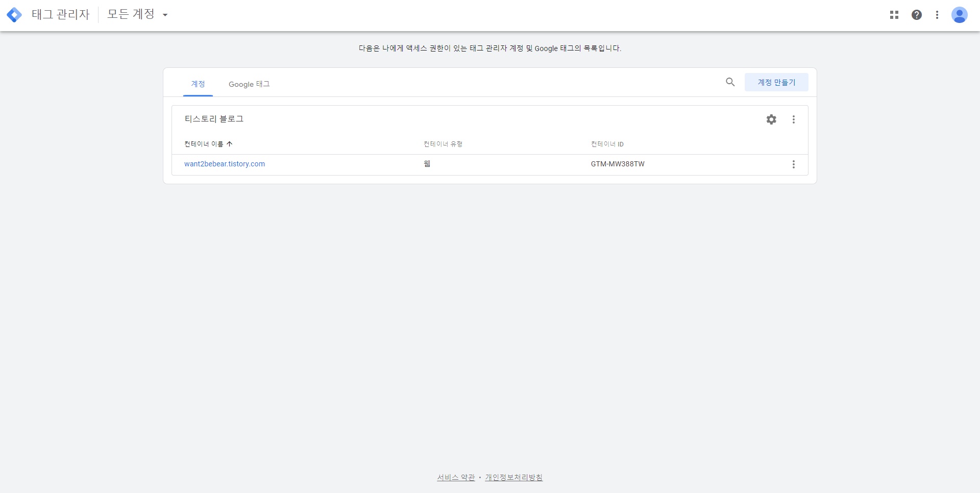Click the Tag Manager diamond logo
Viewport: 980px width, 493px height.
(14, 15)
